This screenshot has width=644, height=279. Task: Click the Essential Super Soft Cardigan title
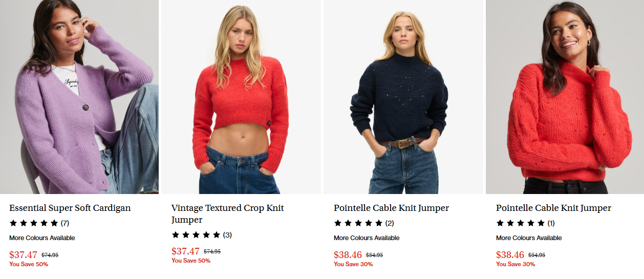(x=70, y=208)
